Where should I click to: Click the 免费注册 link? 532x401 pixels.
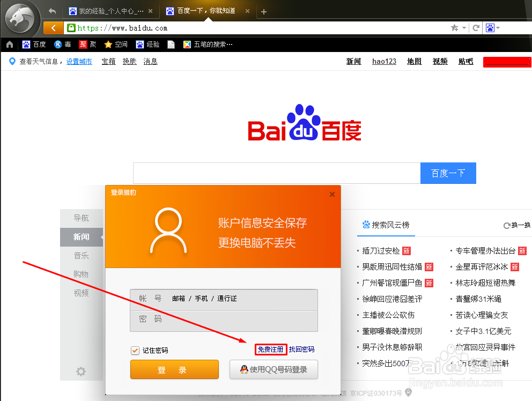pos(271,350)
